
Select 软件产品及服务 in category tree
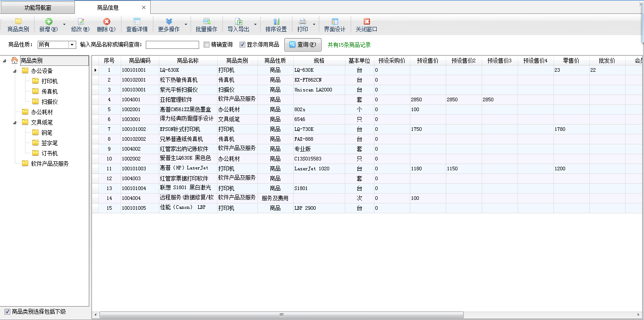pos(50,164)
